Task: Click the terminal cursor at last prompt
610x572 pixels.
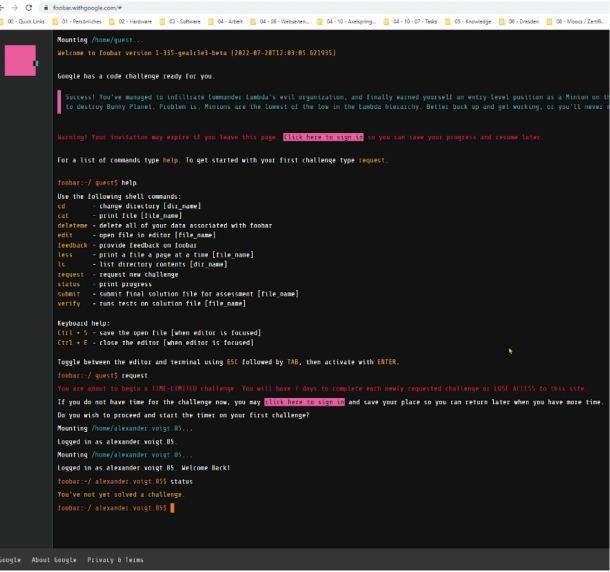Action: pyautogui.click(x=172, y=508)
